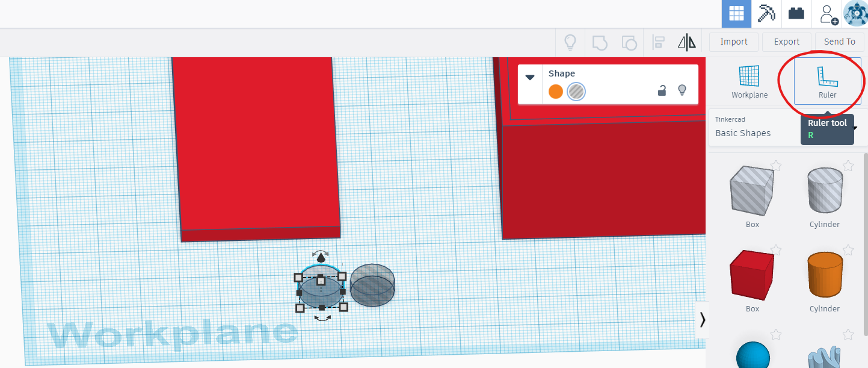868x368 pixels.
Task: Click the Group shapes icon
Action: tap(599, 42)
